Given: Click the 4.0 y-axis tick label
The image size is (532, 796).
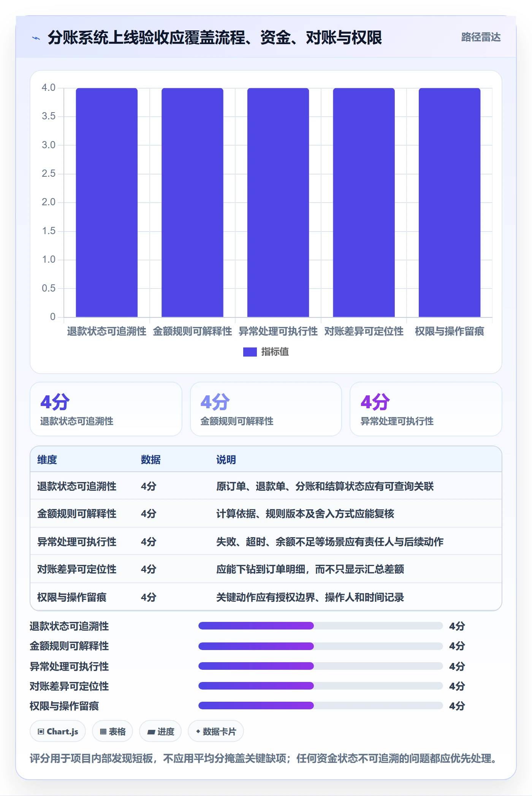Looking at the screenshot, I should 49,88.
